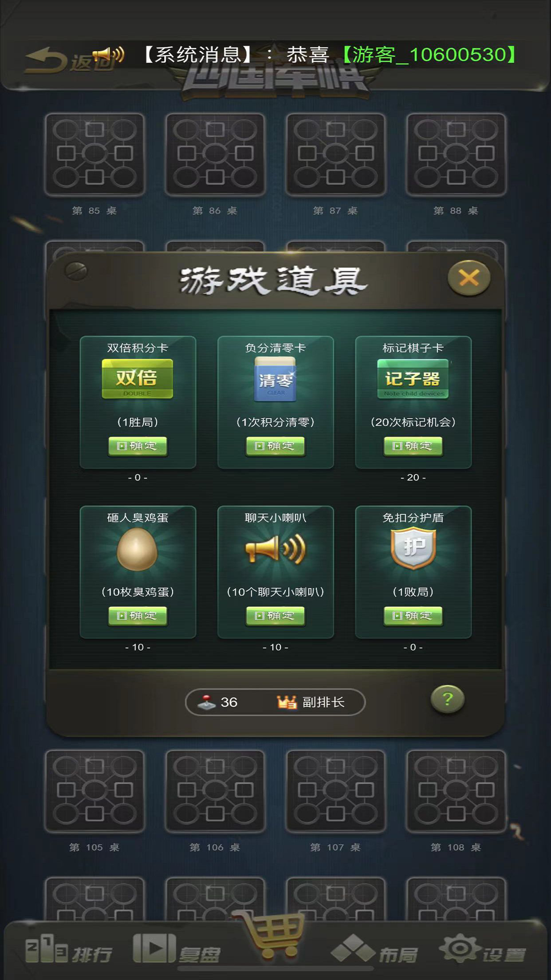Tap the 双倍 double points card icon
551x980 pixels.
(137, 379)
